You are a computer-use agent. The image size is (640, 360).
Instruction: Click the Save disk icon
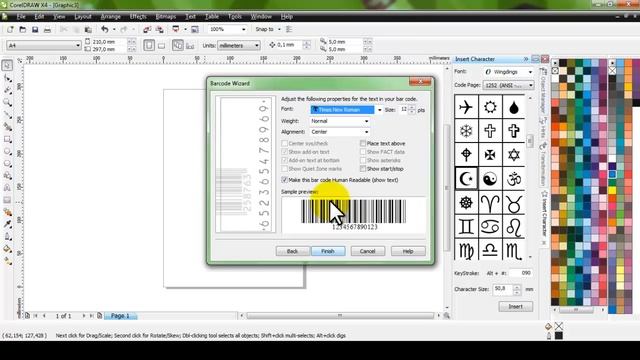35,29
